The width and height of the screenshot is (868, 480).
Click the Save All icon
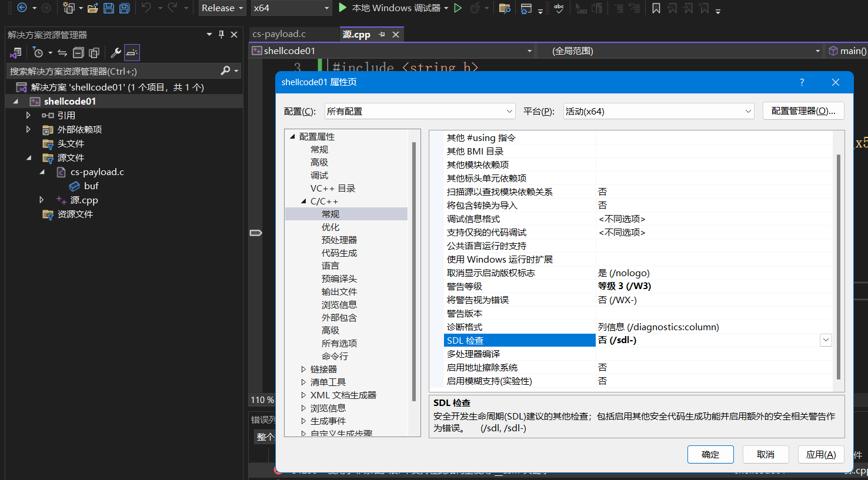pyautogui.click(x=123, y=8)
